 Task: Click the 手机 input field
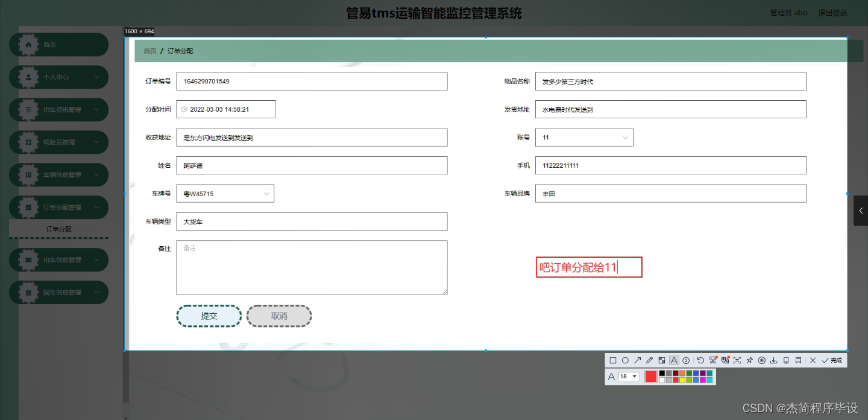(x=670, y=165)
